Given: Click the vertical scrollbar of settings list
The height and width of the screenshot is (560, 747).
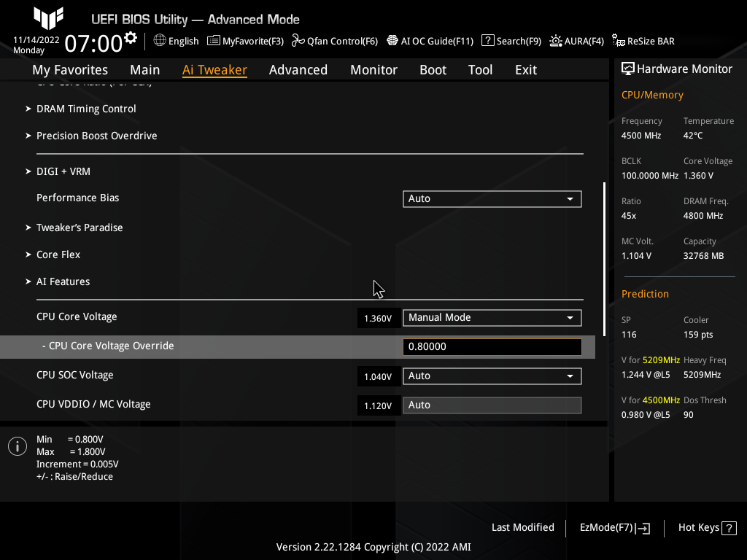Looking at the screenshot, I should pyautogui.click(x=604, y=255).
